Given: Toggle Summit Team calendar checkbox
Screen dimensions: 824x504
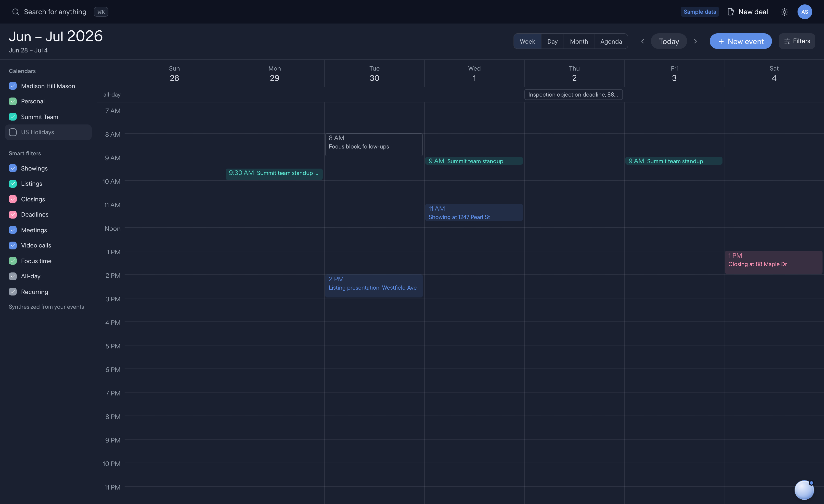Looking at the screenshot, I should click(x=13, y=117).
